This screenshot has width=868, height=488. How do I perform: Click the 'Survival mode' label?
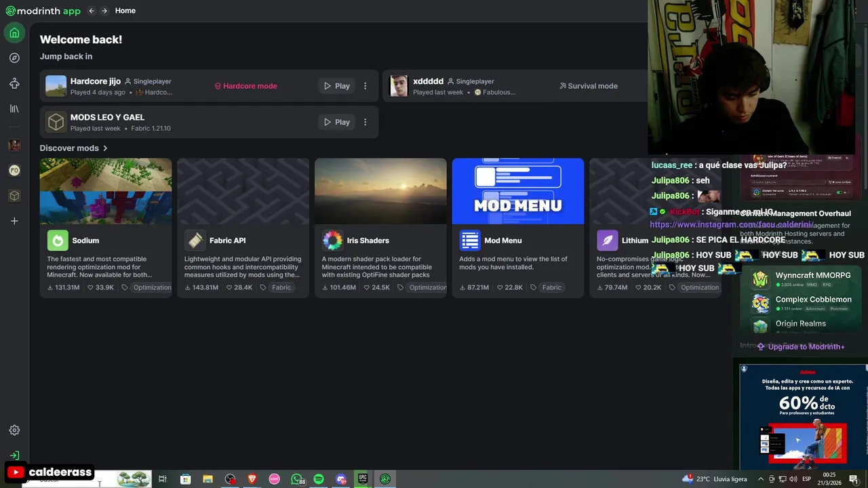click(x=588, y=86)
